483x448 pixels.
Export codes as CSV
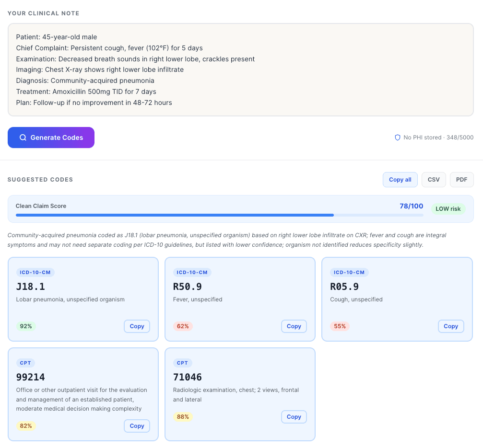tap(434, 180)
